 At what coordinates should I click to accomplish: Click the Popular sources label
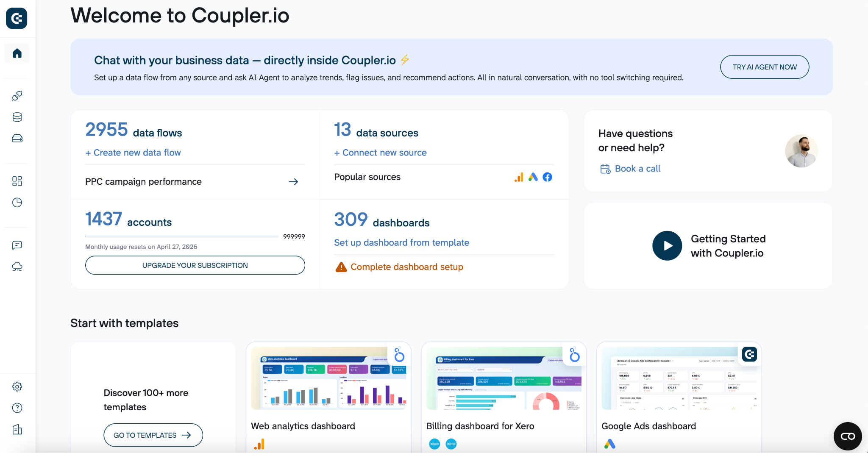(367, 177)
